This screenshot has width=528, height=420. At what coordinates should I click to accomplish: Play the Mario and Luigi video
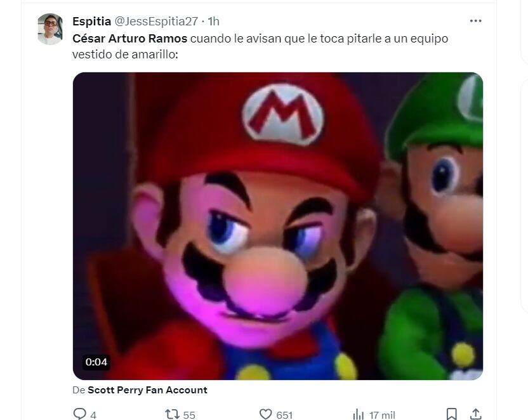(x=278, y=226)
